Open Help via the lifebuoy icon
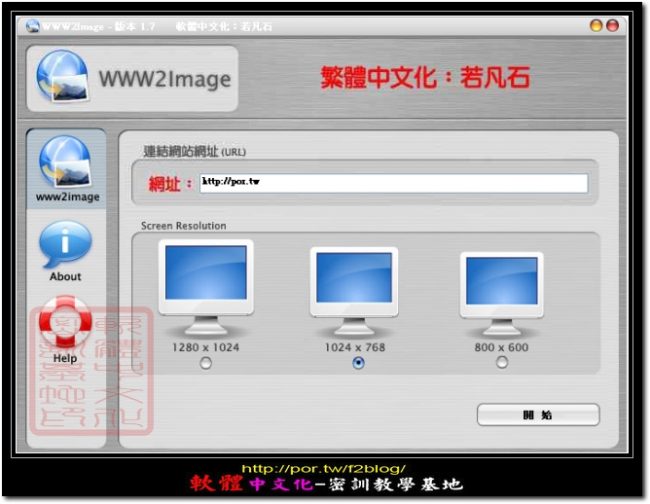This screenshot has width=650, height=504. click(65, 322)
